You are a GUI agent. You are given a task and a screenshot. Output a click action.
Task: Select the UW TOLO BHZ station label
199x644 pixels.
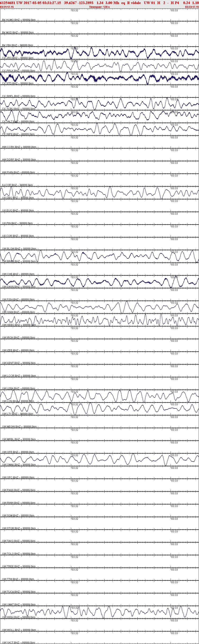click(x=19, y=554)
